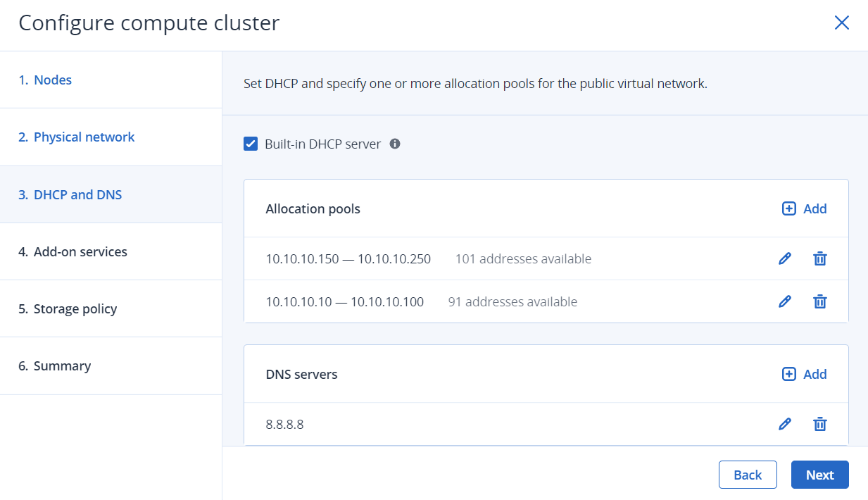Click the Allocation pools heading
This screenshot has height=500, width=868.
click(x=313, y=209)
